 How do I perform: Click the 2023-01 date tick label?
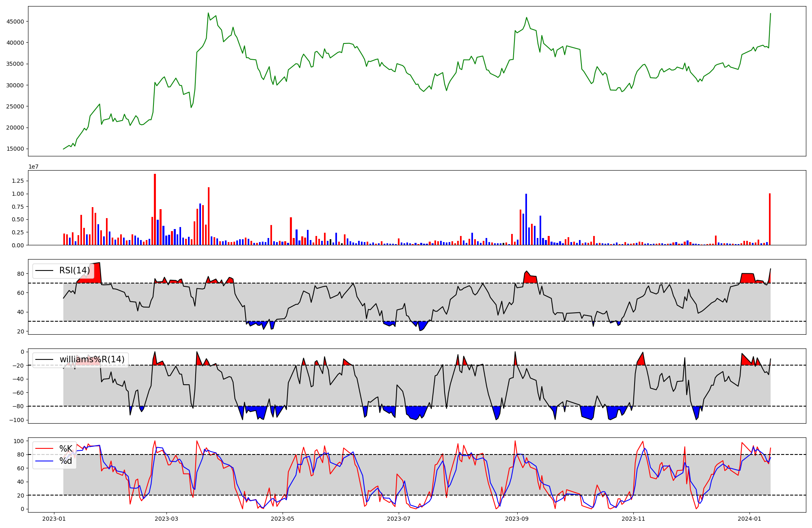point(54,519)
